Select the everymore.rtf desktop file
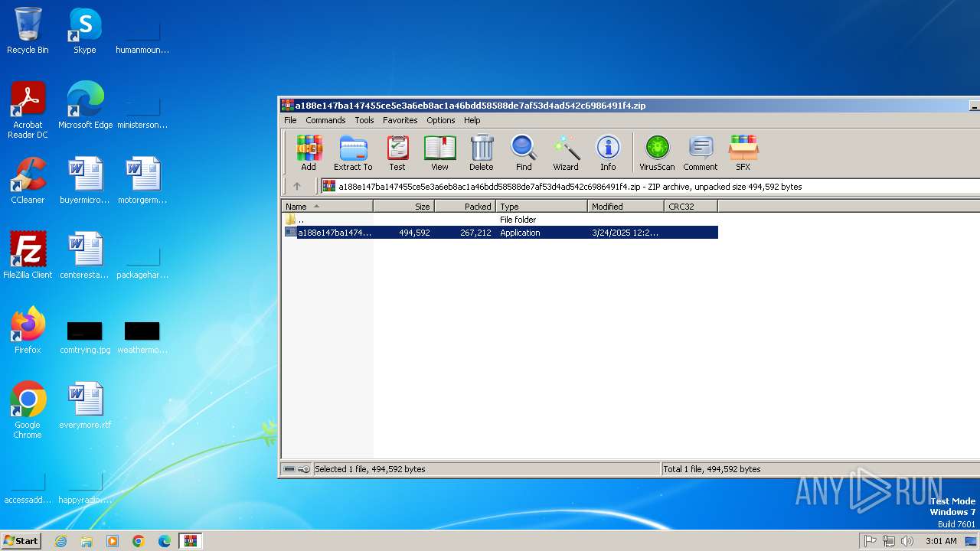 pyautogui.click(x=85, y=406)
